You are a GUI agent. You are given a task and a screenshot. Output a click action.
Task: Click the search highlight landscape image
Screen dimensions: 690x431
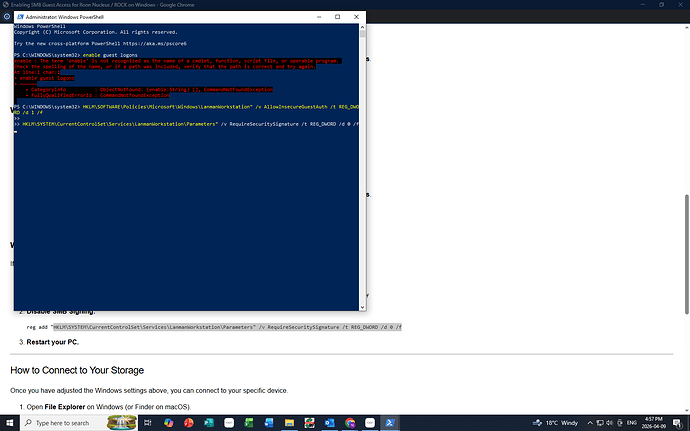click(x=121, y=423)
